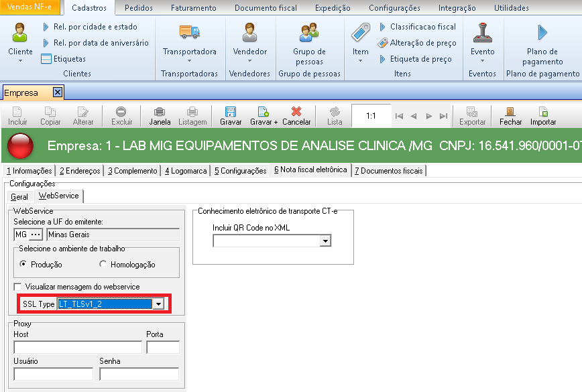The height and width of the screenshot is (392, 582).
Task: Expand Incluir QR Code no XML dropdown
Action: click(x=325, y=241)
